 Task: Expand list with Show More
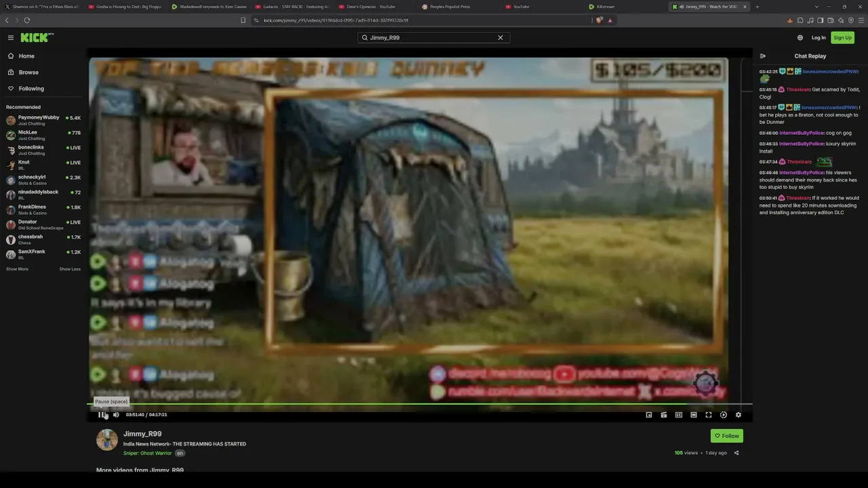point(17,269)
